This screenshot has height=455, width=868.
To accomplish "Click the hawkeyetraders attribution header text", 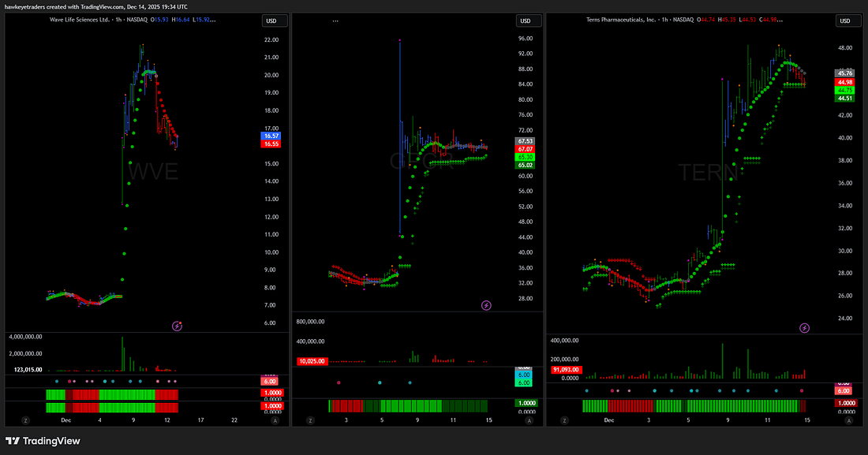I will [96, 6].
